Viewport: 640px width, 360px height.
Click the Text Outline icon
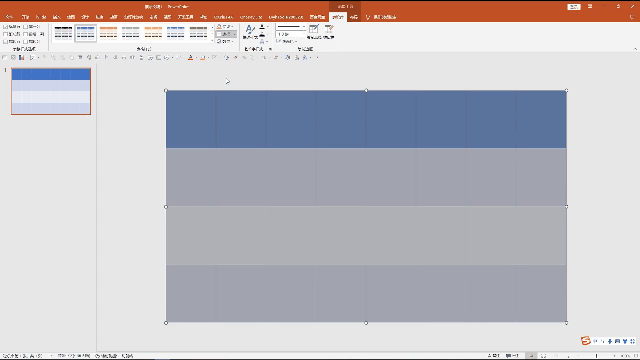point(263,35)
